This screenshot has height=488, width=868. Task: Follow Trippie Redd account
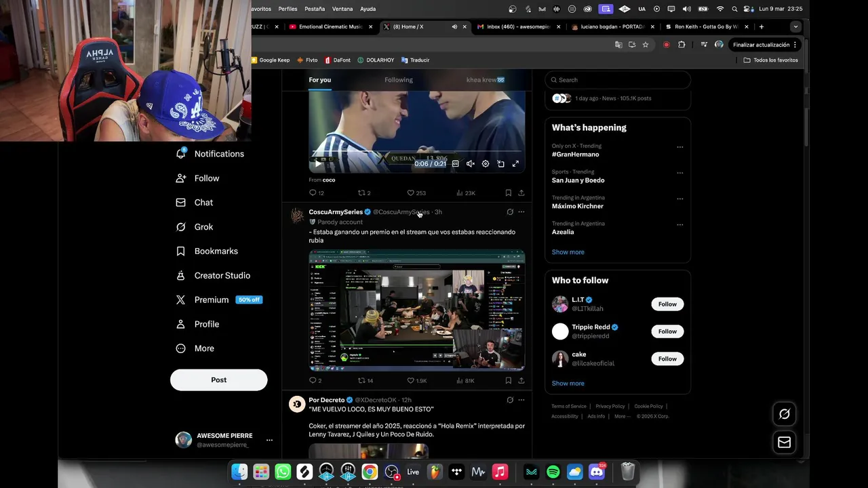tap(667, 331)
